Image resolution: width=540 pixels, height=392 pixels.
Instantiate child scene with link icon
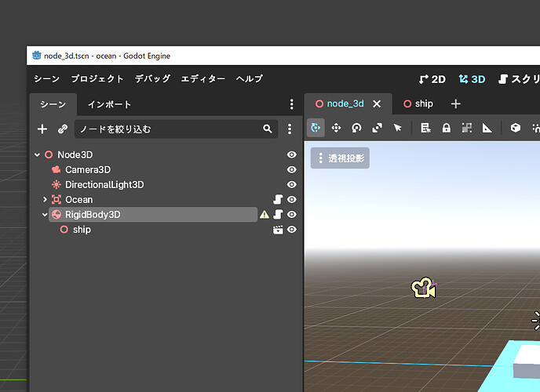(63, 129)
